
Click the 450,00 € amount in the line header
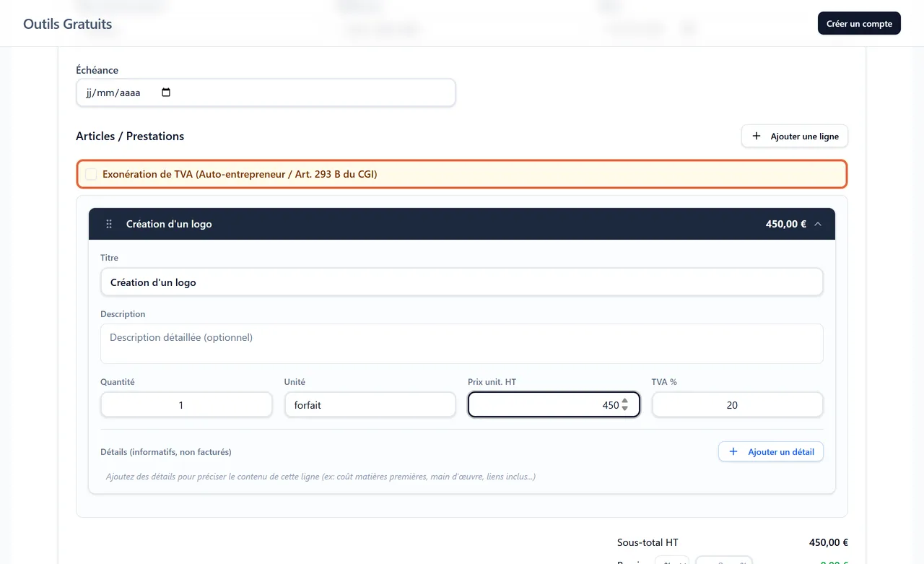786,224
